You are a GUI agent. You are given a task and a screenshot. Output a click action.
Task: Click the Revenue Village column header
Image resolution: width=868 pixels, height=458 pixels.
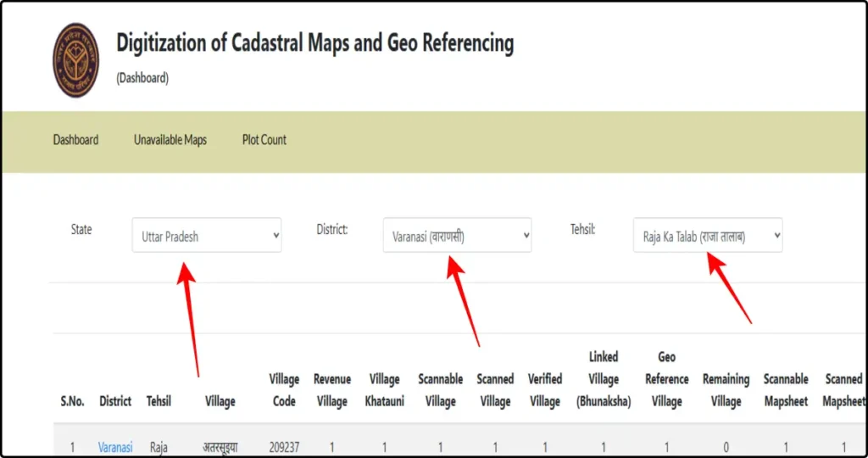[332, 390]
